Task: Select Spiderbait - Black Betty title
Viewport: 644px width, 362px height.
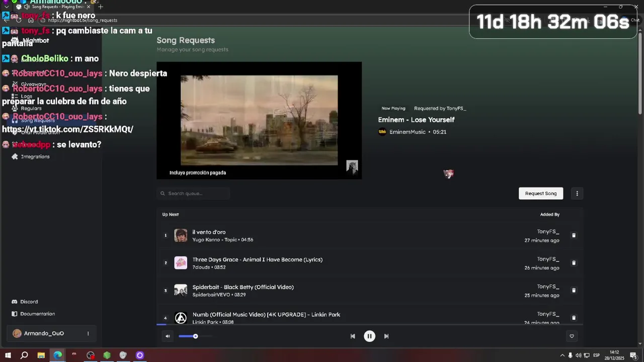Action: 243,287
